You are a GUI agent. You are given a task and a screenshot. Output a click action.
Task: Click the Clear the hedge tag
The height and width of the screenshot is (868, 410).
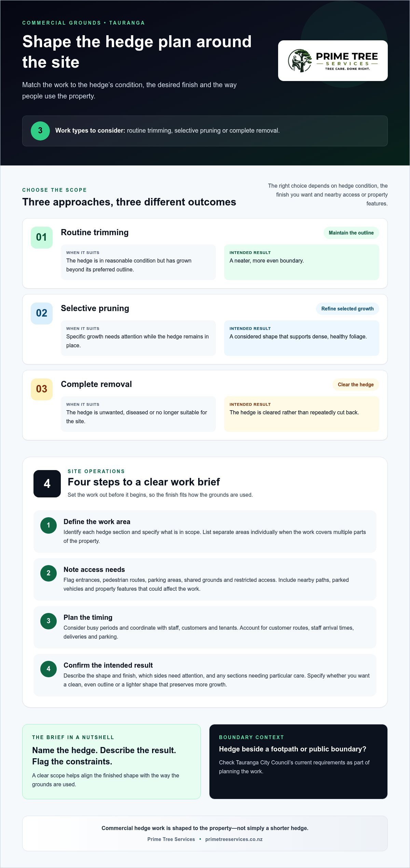tap(356, 385)
